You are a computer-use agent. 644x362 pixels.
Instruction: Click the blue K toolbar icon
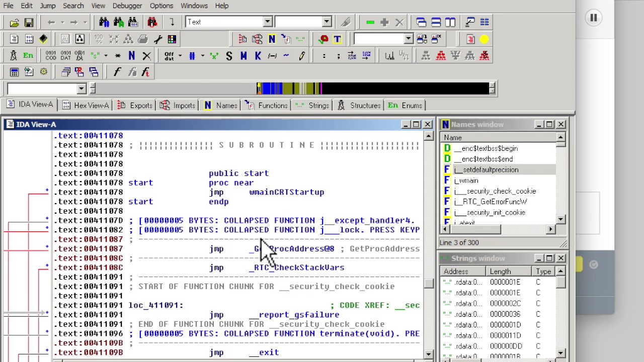[x=258, y=56]
